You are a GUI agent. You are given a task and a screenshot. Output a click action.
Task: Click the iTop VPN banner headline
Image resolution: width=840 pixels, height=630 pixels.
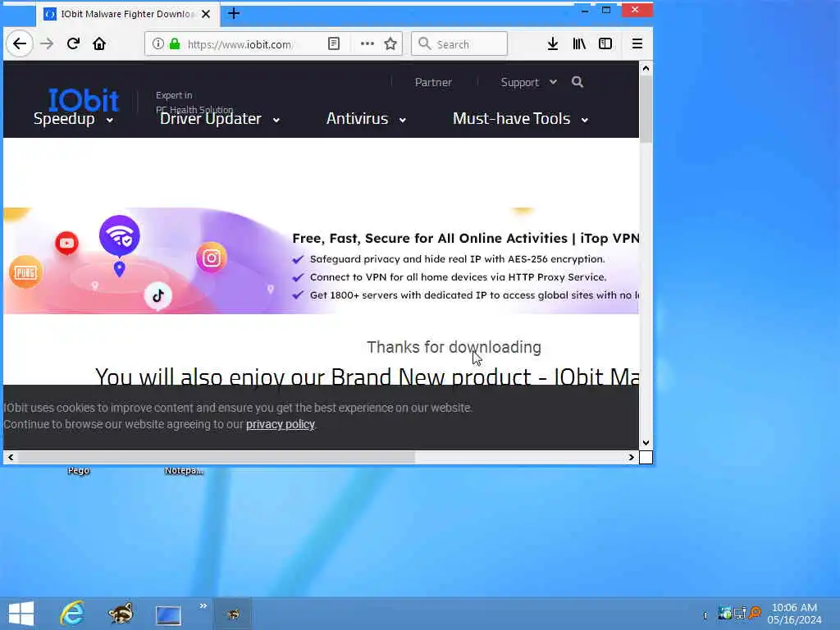click(466, 238)
